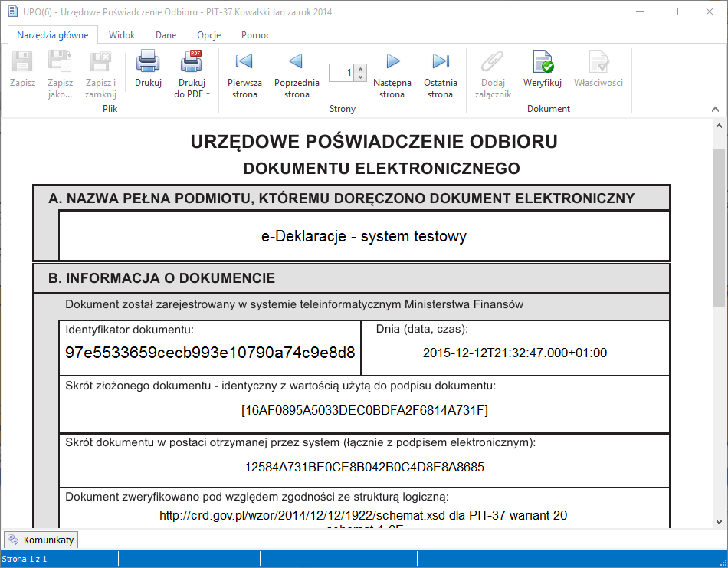
Task: Click the UPO application icon in title bar
Action: pos(13,11)
